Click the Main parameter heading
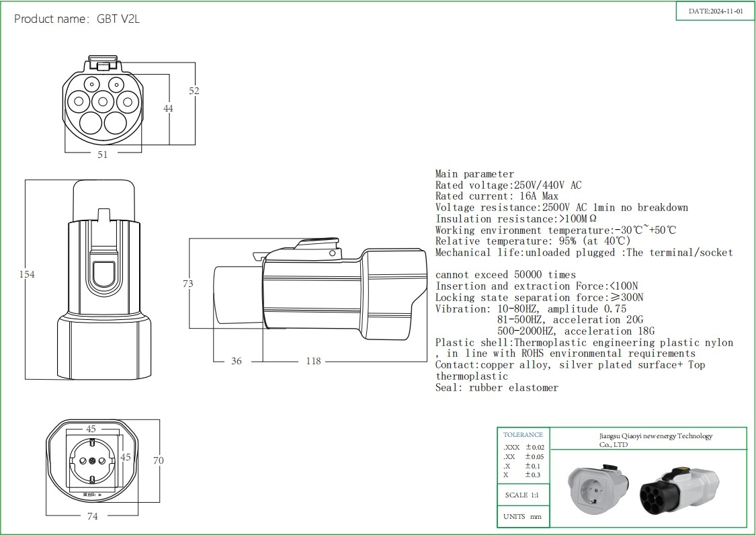Screen dimensions: 756x535 click(x=474, y=174)
